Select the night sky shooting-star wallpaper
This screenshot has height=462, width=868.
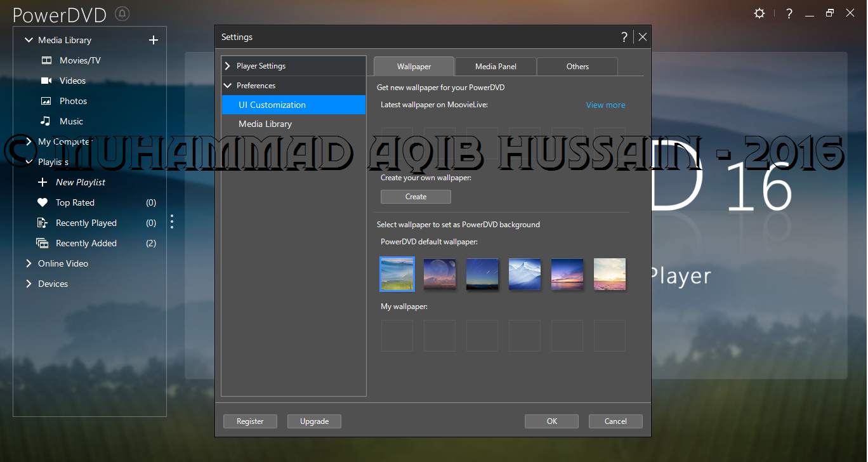coord(482,274)
